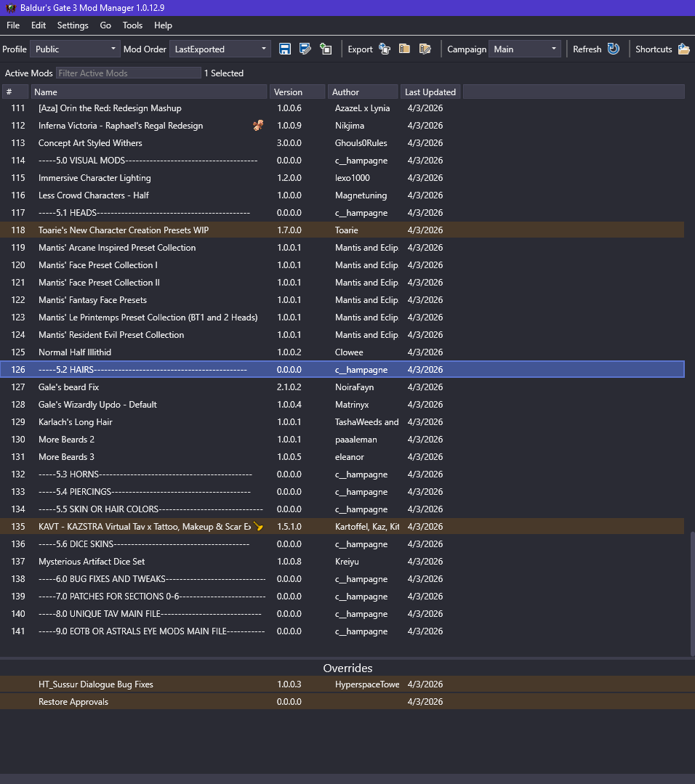Select HT_Sussur Dialogue Bug Fixes override

pos(347,684)
